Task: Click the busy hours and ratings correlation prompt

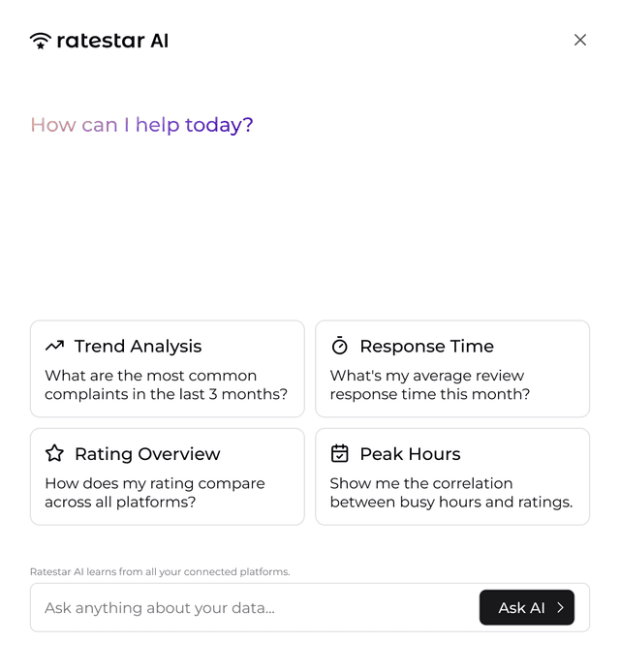Action: (450, 493)
